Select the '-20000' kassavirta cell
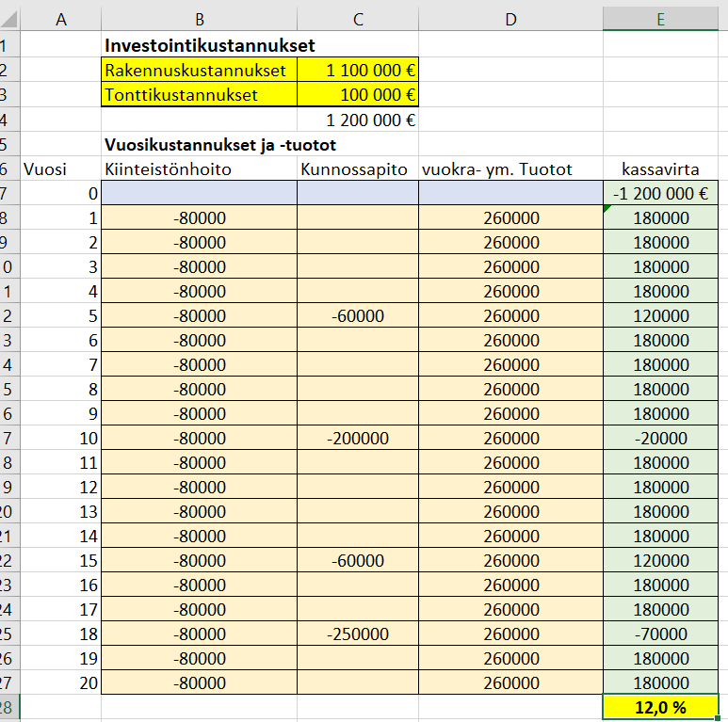The height and width of the screenshot is (722, 728). point(660,438)
